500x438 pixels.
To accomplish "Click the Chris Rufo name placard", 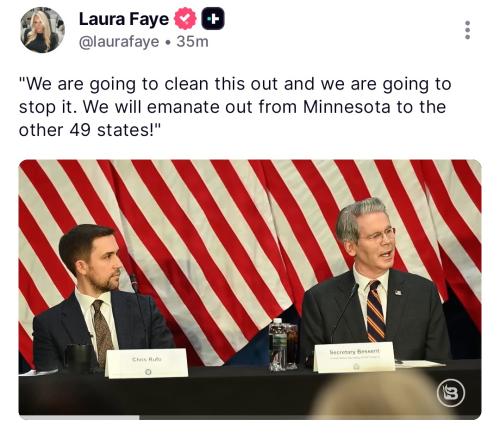I will click(x=147, y=363).
